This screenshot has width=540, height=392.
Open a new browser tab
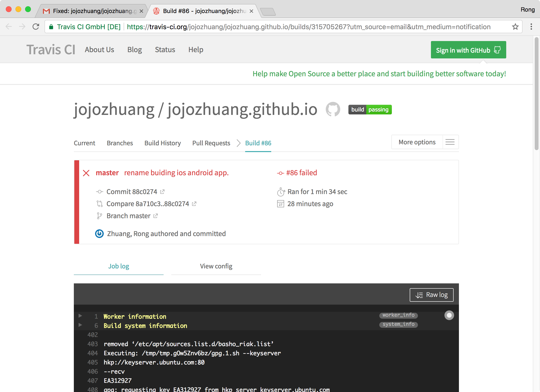(268, 12)
